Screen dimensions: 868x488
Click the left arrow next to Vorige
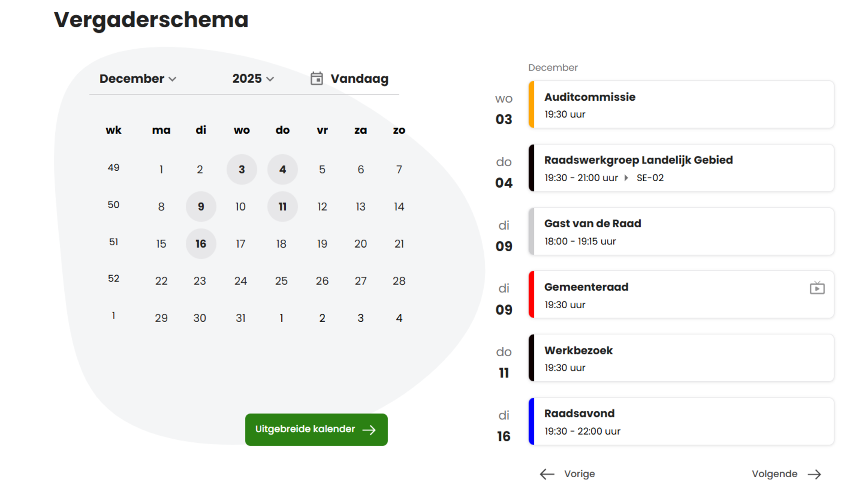pos(547,474)
